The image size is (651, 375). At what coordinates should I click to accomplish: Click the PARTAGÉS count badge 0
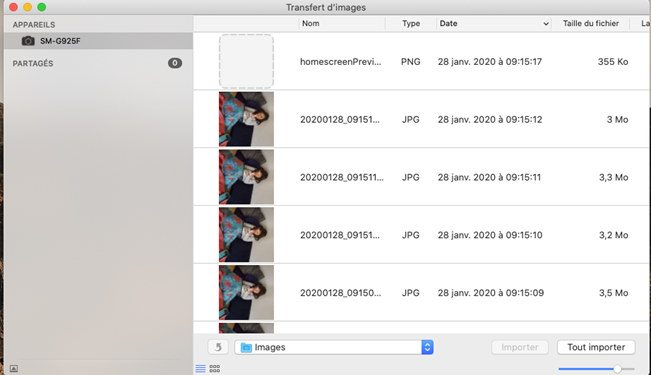point(175,63)
